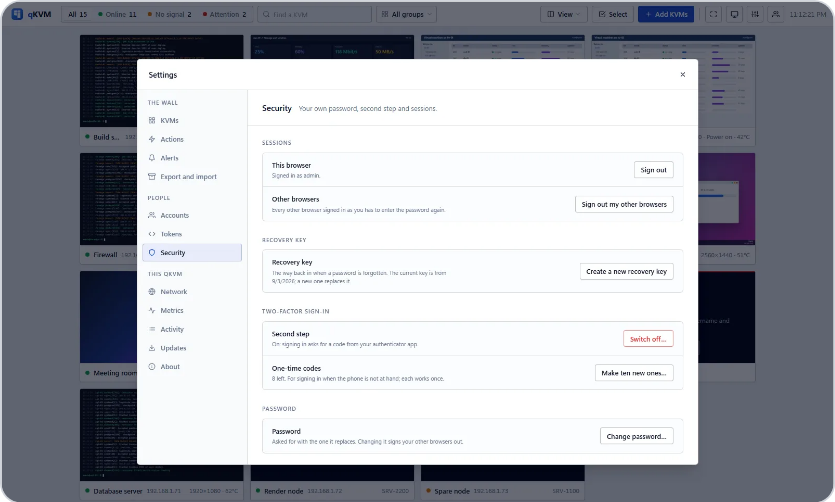Click the Network globe icon
The height and width of the screenshot is (502, 835).
[x=152, y=292]
